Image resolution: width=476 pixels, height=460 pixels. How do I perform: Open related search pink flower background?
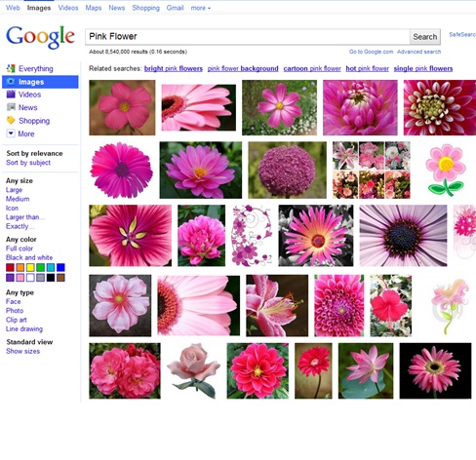(243, 68)
